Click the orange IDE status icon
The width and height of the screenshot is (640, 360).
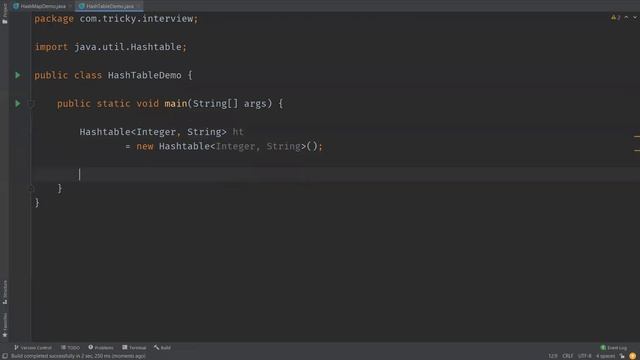(633, 356)
